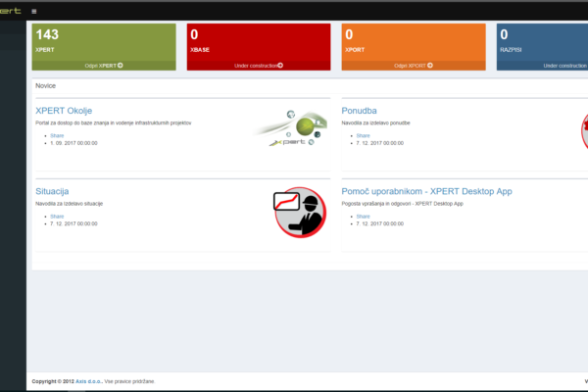Open Pomoč uporabnikom - XPERT Desktop App article
The height and width of the screenshot is (392, 588).
(x=426, y=191)
